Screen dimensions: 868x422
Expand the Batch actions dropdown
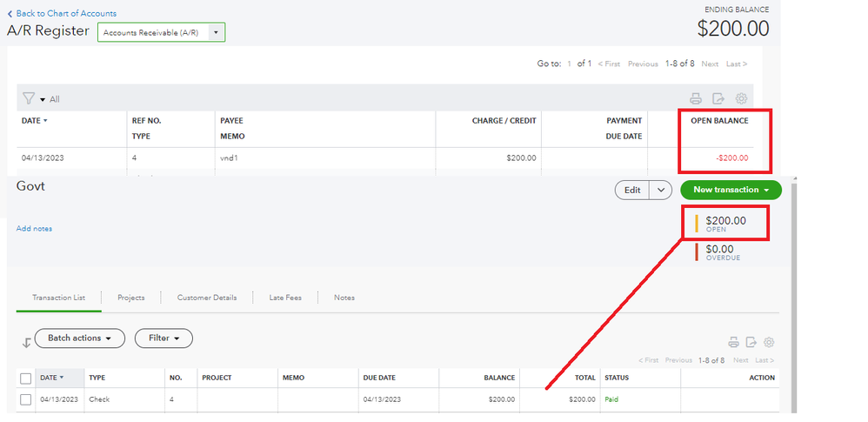(79, 338)
